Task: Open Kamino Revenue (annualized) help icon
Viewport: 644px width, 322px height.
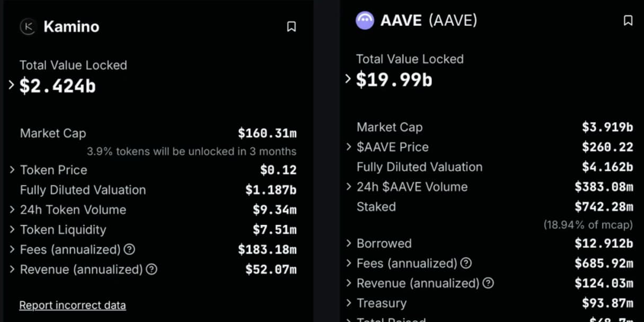Action: pyautogui.click(x=152, y=269)
